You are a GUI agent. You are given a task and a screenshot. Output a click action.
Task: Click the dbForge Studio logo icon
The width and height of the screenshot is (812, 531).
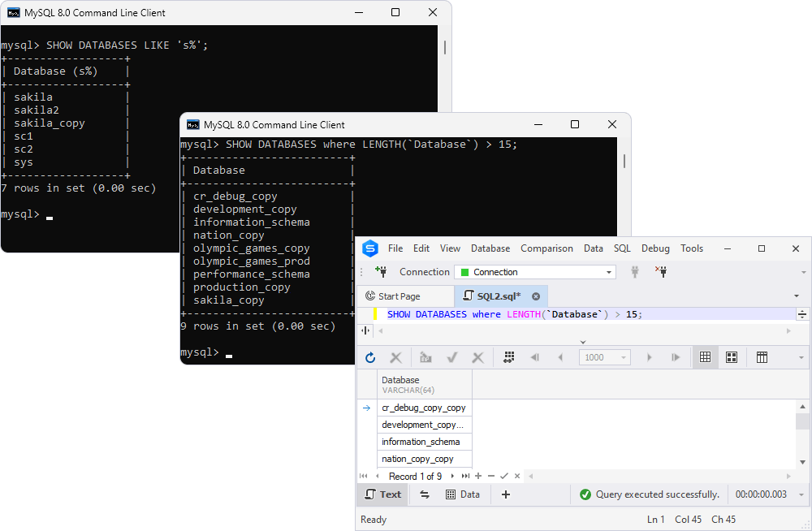pos(370,248)
